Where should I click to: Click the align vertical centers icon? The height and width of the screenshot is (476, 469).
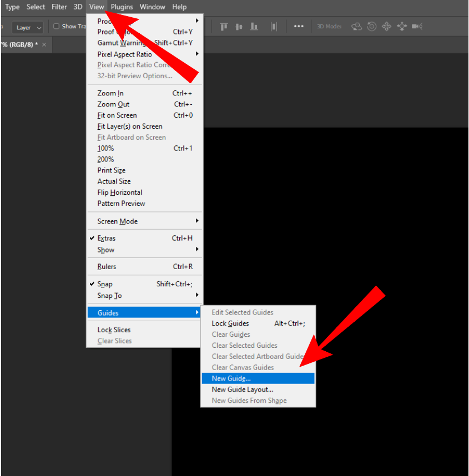(x=239, y=27)
